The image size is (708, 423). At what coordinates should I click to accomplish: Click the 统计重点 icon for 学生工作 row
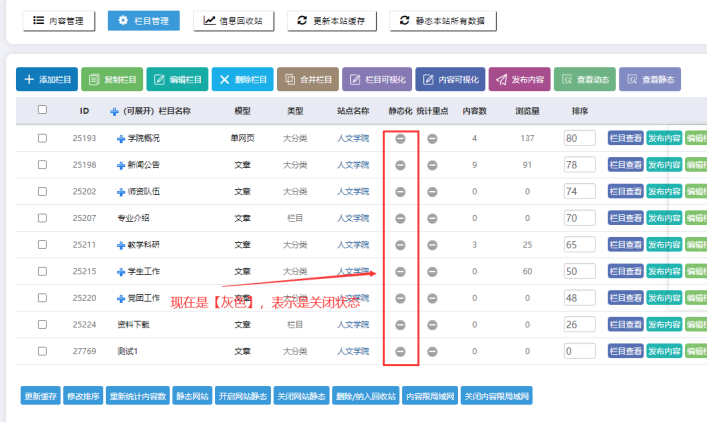pyautogui.click(x=432, y=271)
